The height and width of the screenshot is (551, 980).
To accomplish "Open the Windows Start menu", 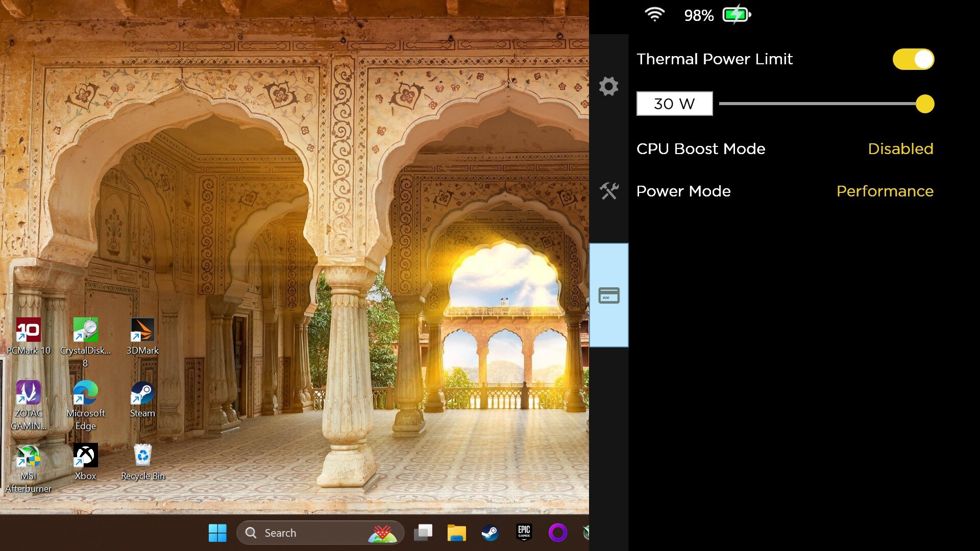I will click(x=217, y=533).
